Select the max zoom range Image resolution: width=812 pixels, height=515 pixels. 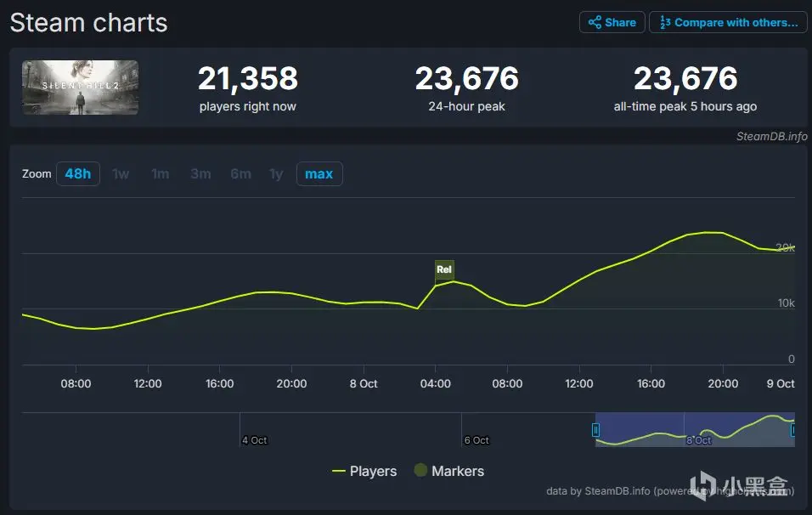(x=319, y=173)
